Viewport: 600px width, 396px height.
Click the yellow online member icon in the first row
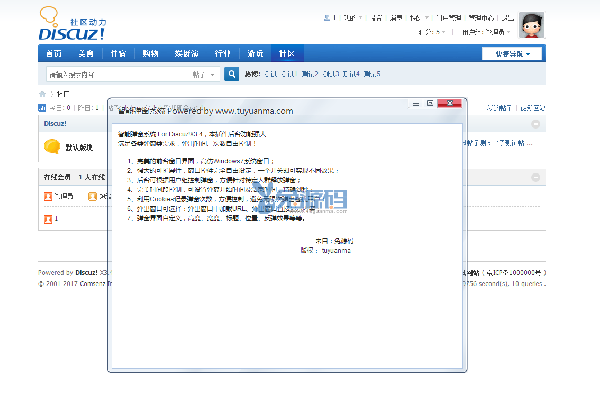(x=92, y=197)
